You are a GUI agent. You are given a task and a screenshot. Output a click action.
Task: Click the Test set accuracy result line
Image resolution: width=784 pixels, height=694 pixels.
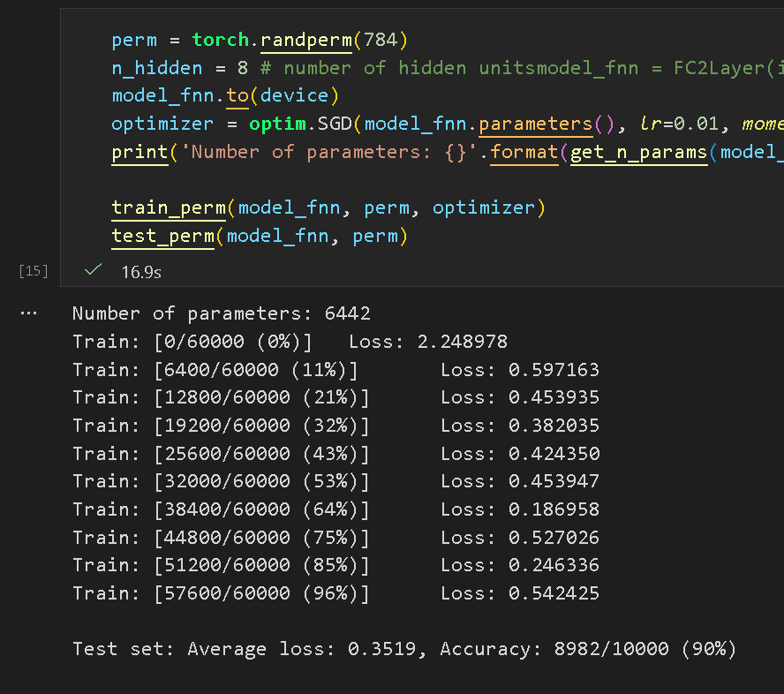click(x=403, y=649)
